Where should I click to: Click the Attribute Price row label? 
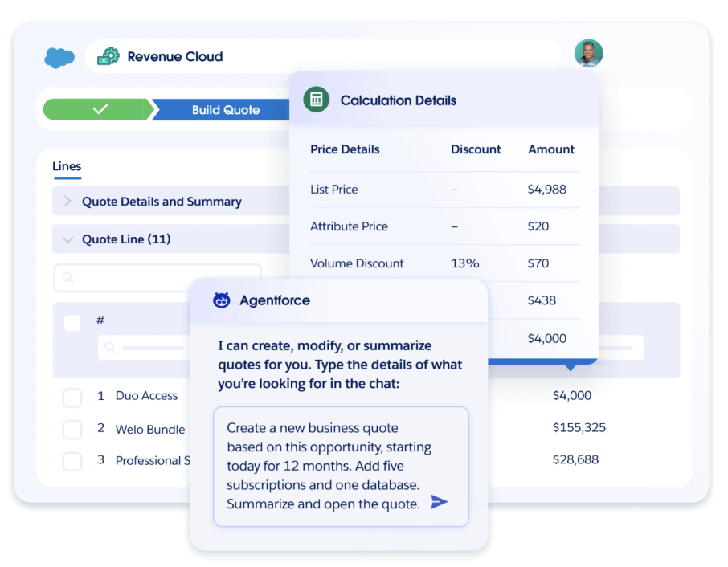[350, 226]
